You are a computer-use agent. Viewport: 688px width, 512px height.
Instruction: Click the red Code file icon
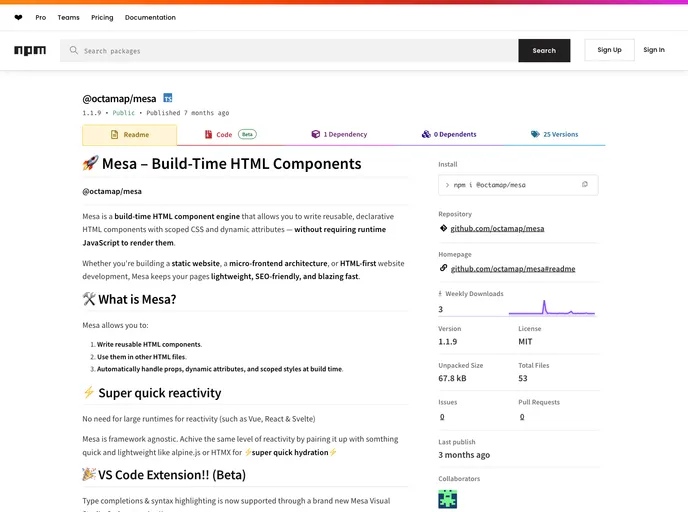tap(208, 134)
